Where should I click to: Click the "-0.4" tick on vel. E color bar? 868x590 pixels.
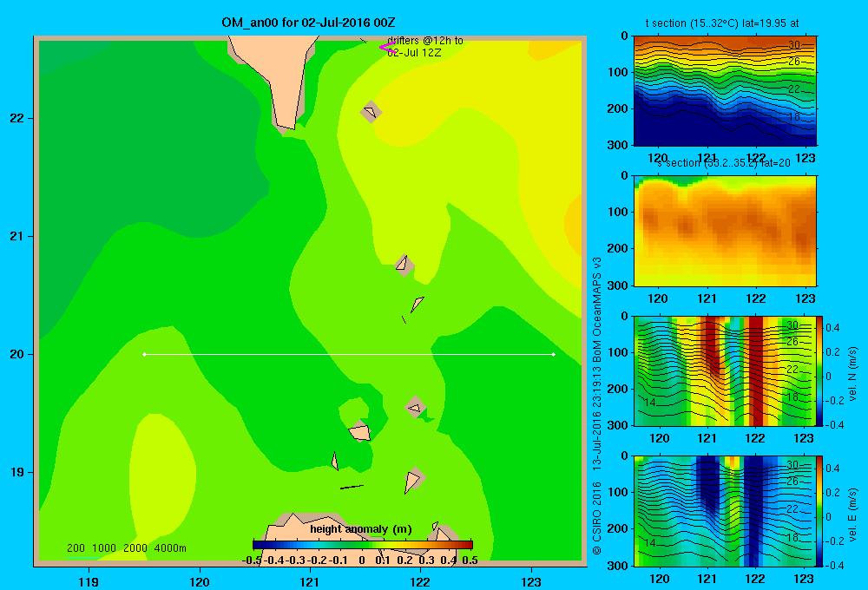tap(834, 565)
